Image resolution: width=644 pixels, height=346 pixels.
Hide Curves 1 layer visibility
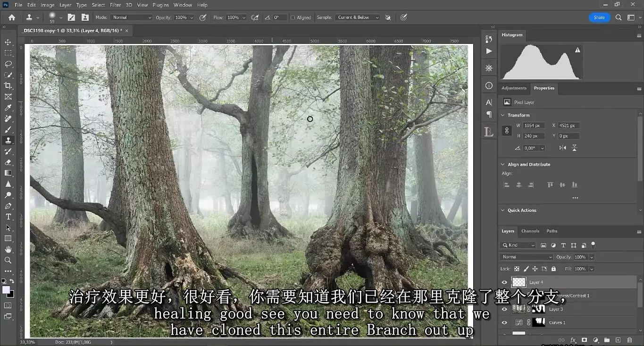[x=504, y=322]
